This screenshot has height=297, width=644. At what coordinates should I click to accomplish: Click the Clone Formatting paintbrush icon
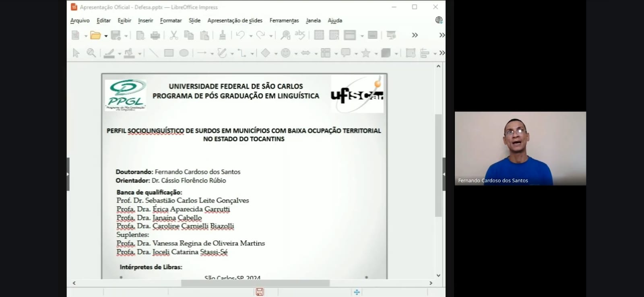click(222, 35)
